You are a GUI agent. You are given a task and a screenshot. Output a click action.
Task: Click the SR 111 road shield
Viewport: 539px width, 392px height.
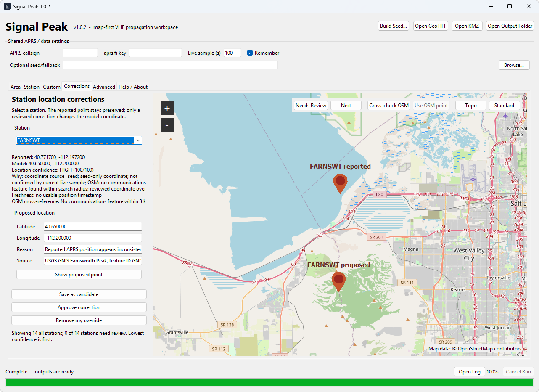pyautogui.click(x=407, y=283)
